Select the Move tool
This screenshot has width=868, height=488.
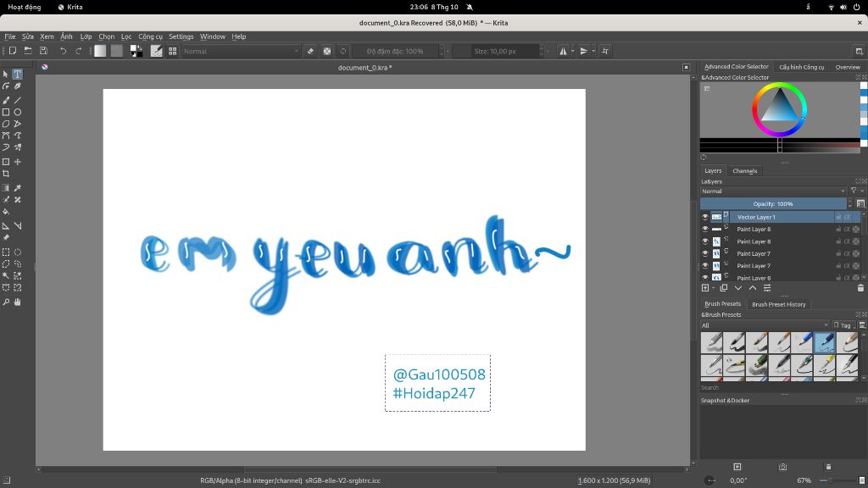coord(18,162)
